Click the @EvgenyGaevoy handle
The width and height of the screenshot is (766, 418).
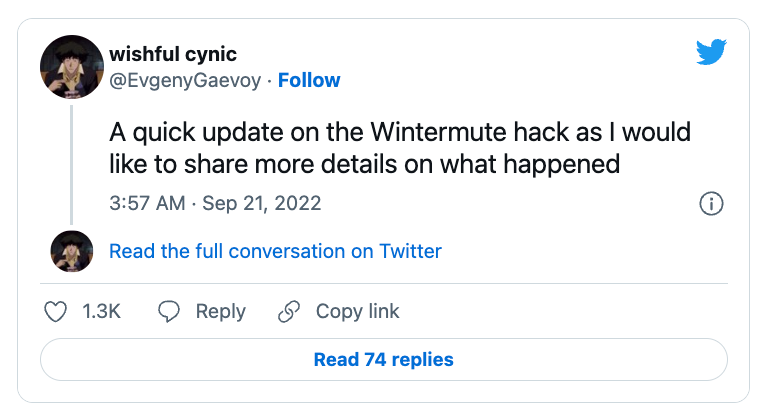pyautogui.click(x=185, y=81)
